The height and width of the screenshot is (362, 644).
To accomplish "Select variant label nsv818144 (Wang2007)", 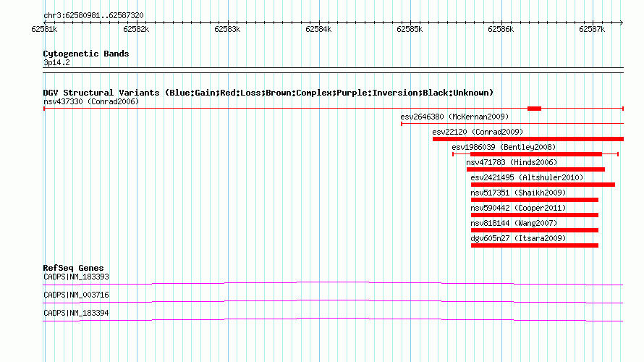I will tap(514, 223).
